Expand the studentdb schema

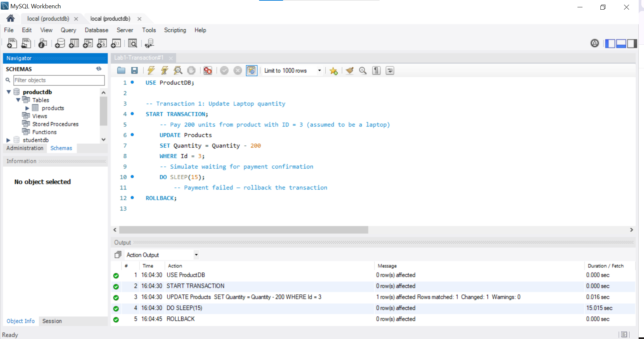pyautogui.click(x=9, y=140)
